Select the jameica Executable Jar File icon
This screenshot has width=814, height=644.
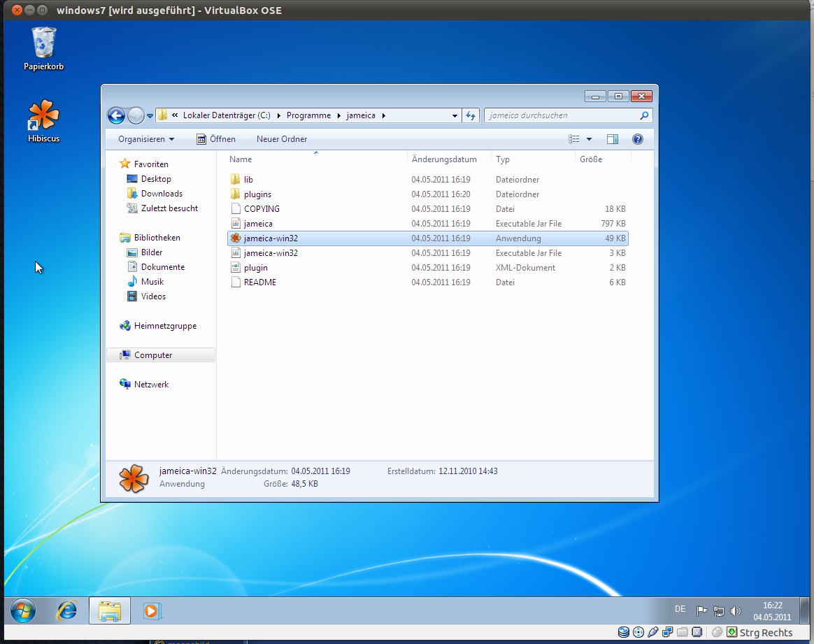(236, 224)
